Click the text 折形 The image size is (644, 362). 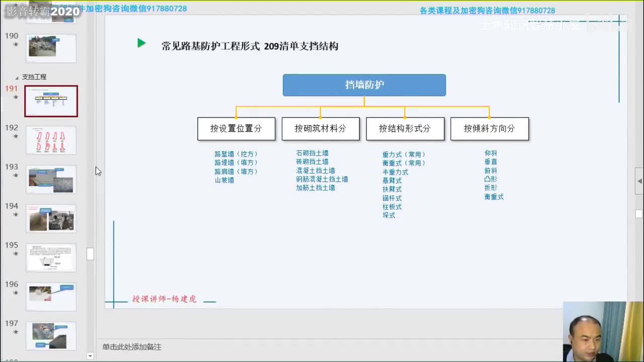491,188
